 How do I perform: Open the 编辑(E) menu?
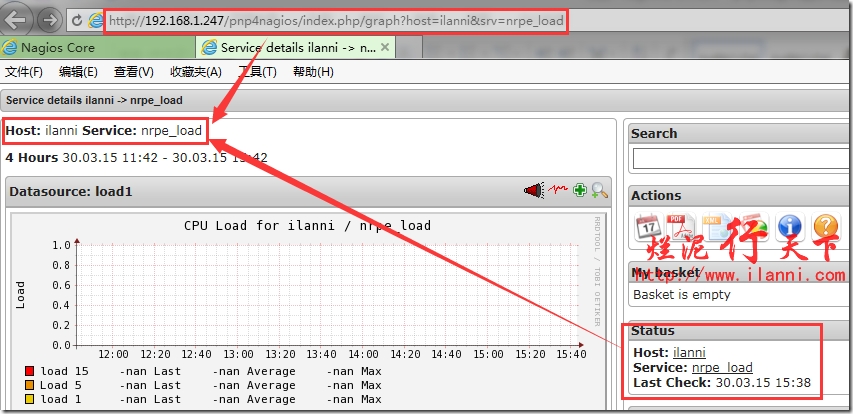point(78,72)
